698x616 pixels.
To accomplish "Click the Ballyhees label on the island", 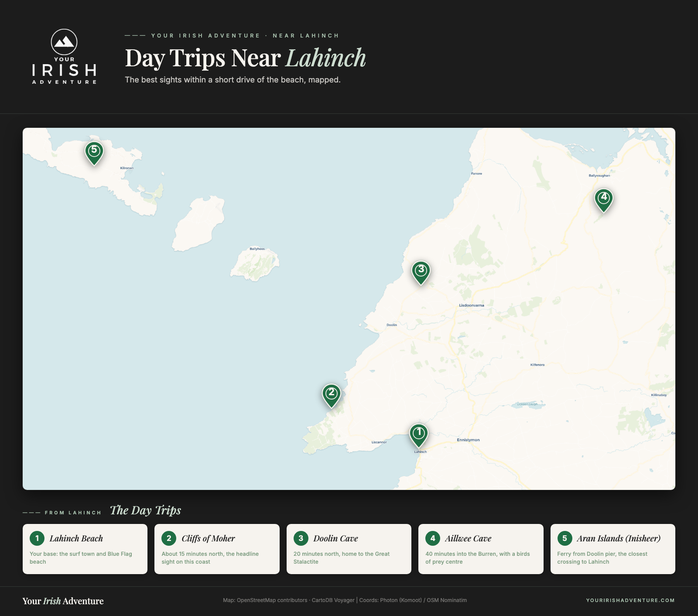I will pyautogui.click(x=257, y=249).
